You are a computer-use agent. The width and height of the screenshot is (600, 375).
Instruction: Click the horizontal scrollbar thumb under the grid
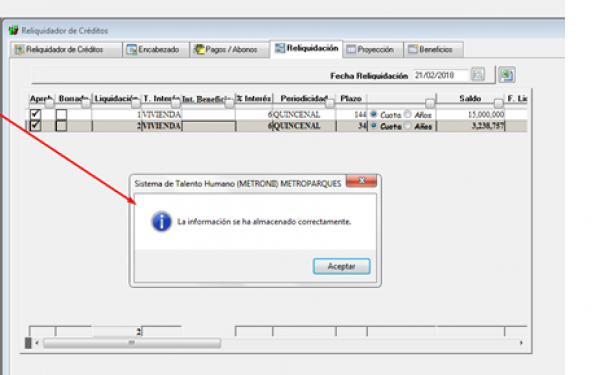click(132, 343)
